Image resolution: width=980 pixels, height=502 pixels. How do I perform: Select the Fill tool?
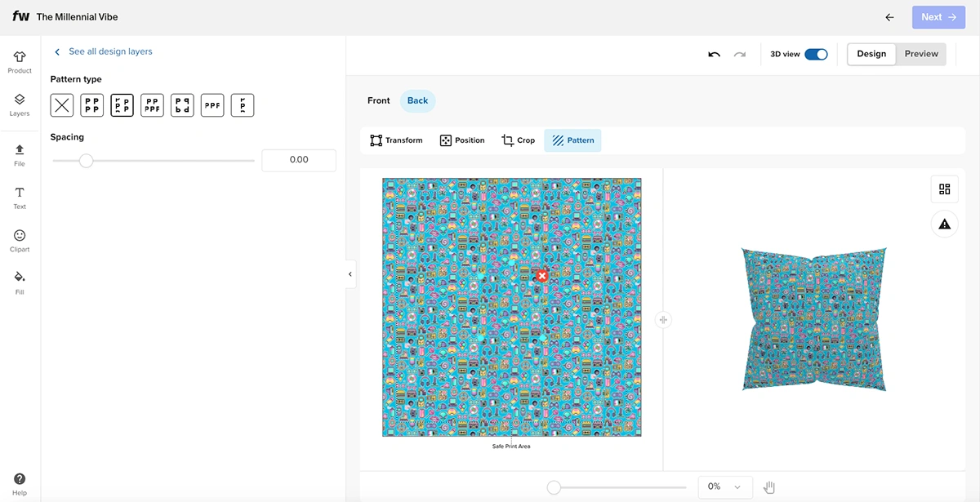point(20,281)
